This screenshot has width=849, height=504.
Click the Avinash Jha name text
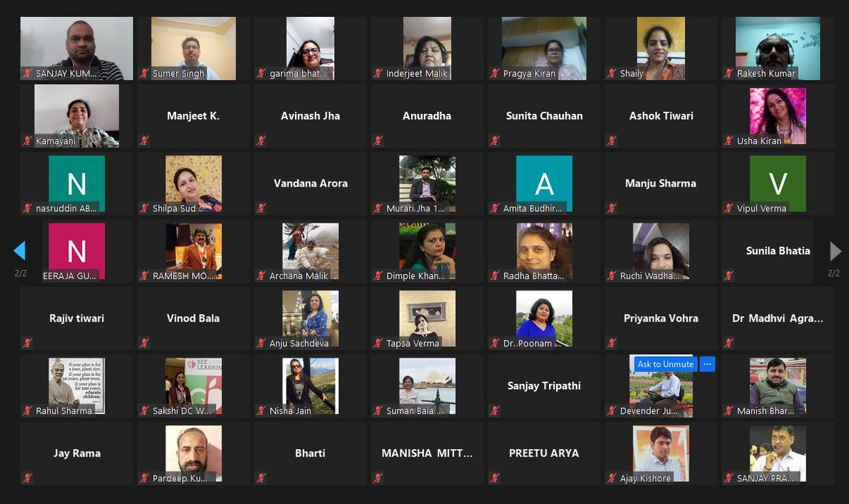tap(311, 116)
